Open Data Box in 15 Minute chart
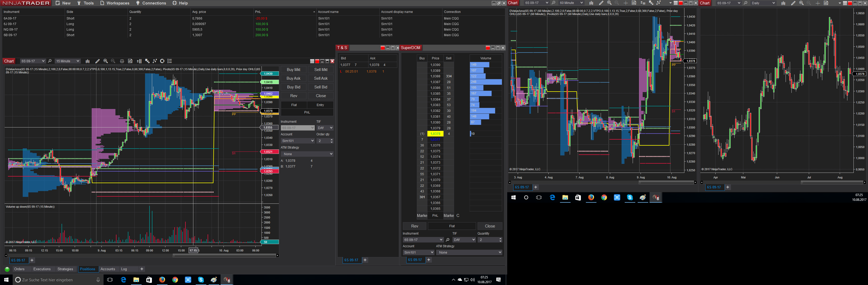Screen dimensions: 868x285 coord(130,61)
